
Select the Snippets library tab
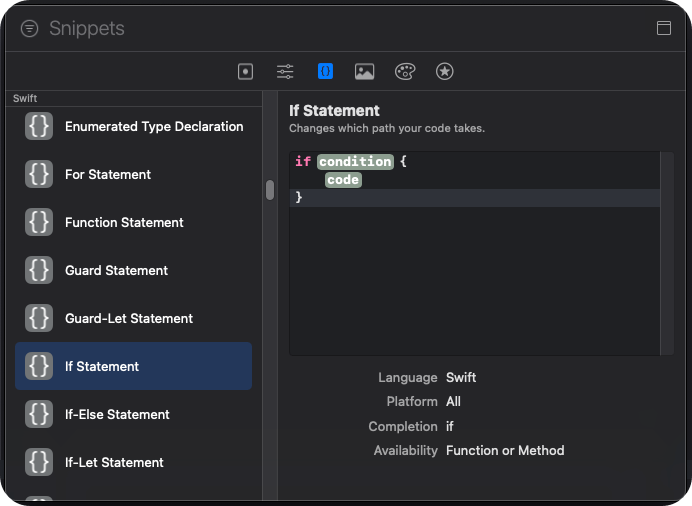coord(325,71)
